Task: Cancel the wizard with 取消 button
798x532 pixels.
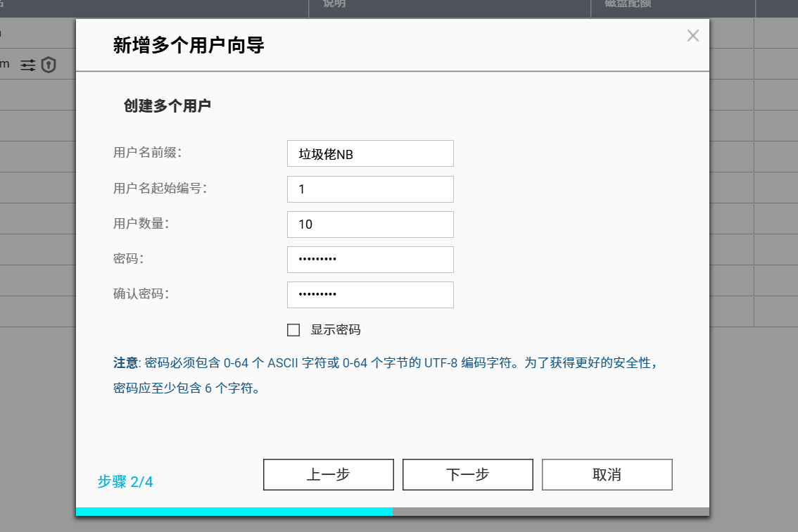Action: [x=607, y=474]
